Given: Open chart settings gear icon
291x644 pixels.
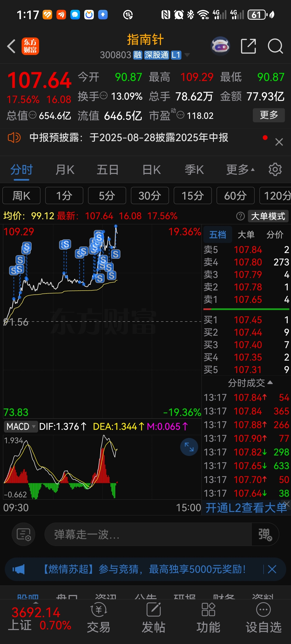Looking at the screenshot, I should (x=275, y=169).
